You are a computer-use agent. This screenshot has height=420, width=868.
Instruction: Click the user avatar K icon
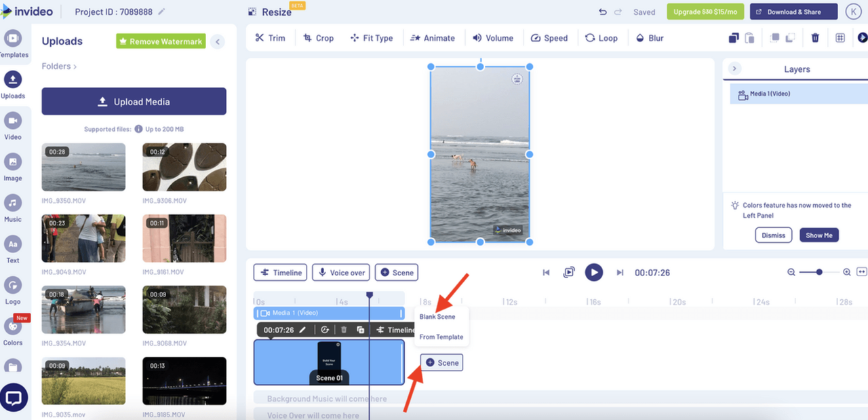[853, 12]
